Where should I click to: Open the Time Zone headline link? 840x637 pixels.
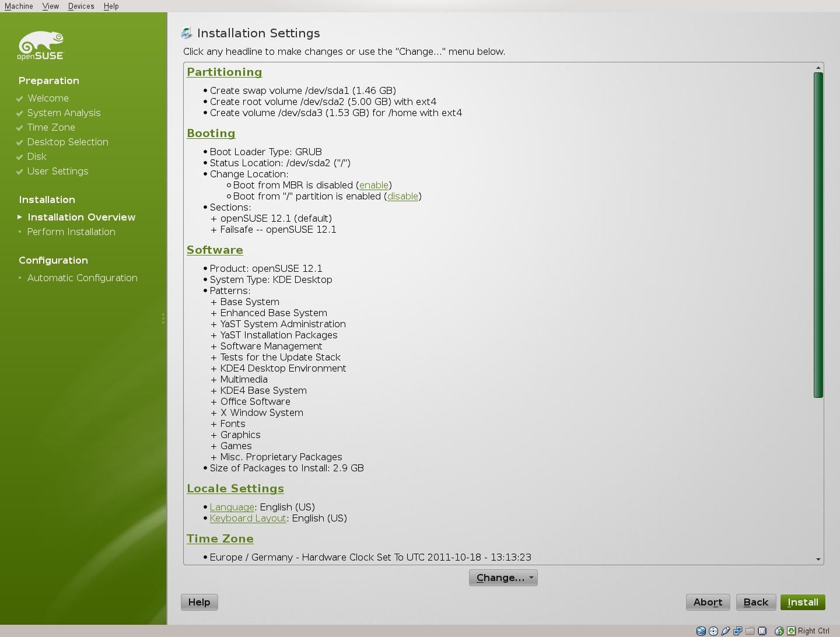[x=220, y=538]
